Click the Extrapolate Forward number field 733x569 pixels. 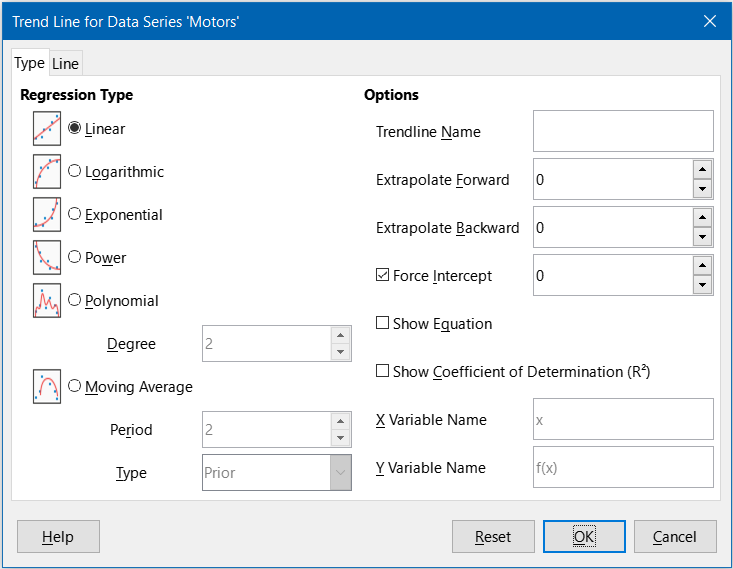pyautogui.click(x=613, y=180)
